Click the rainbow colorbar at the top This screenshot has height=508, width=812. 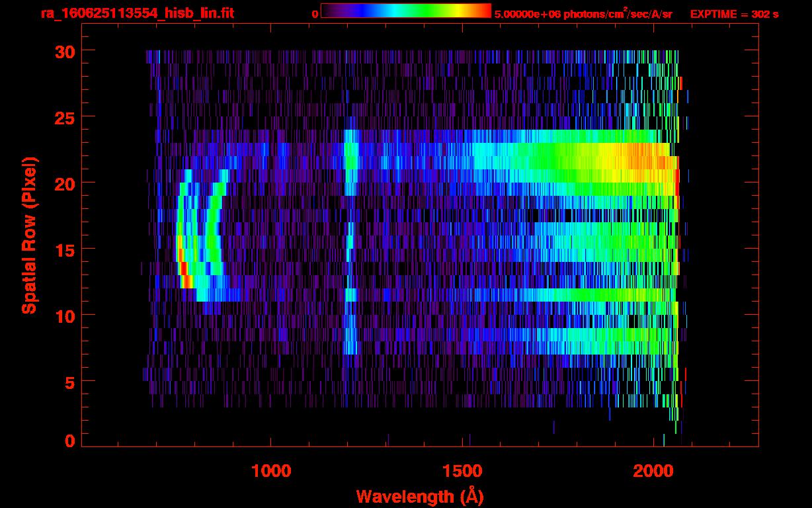pos(405,11)
